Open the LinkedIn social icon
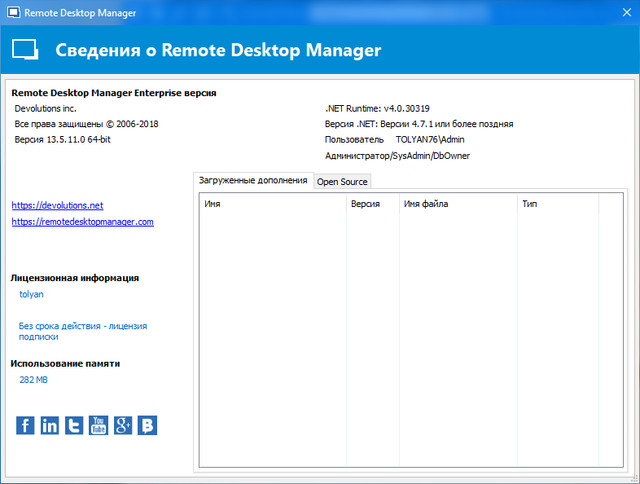 (x=50, y=425)
